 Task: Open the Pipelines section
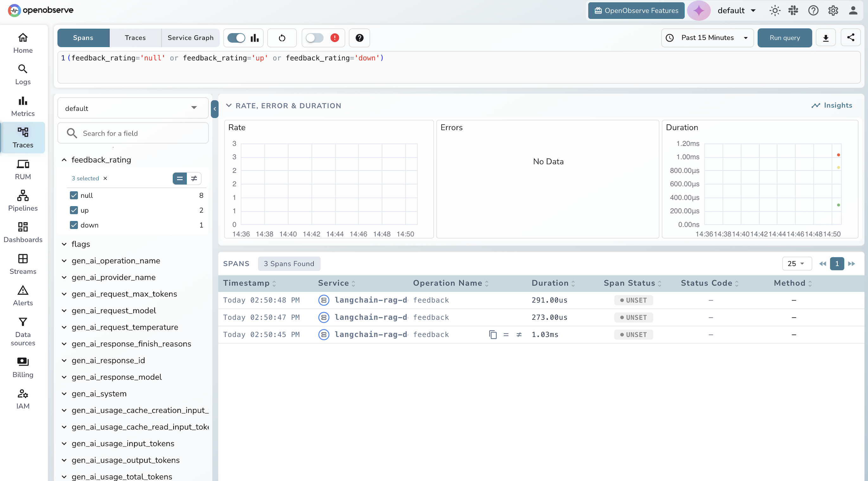click(x=22, y=200)
